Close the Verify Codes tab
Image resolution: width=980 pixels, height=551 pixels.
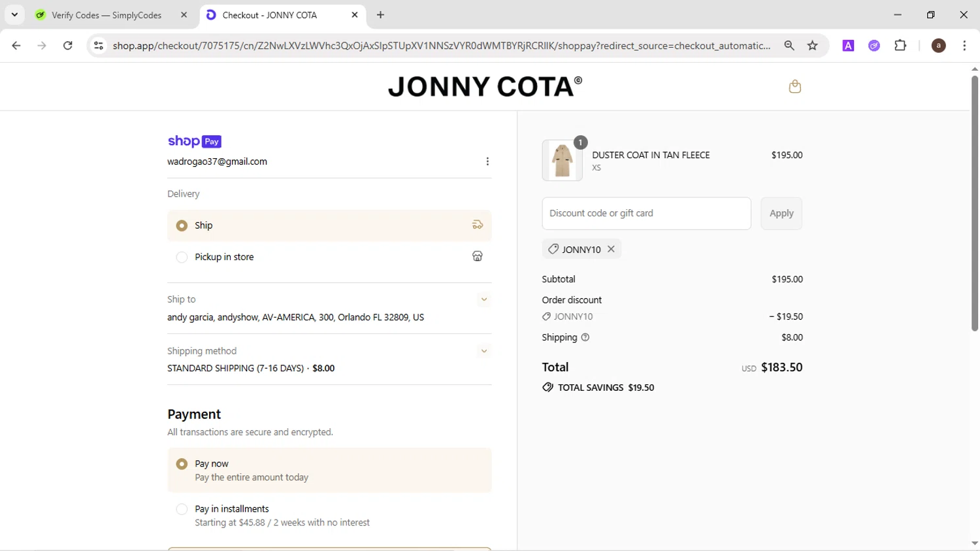point(184,14)
